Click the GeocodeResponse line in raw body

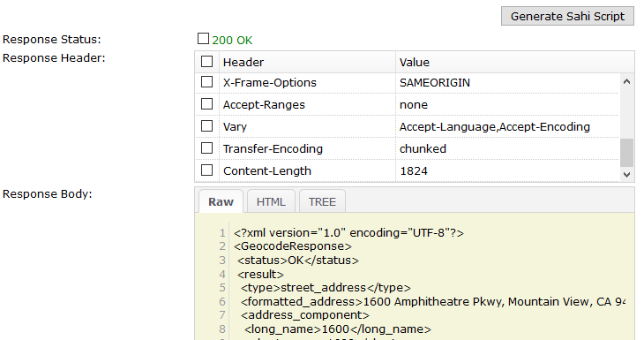(x=292, y=246)
